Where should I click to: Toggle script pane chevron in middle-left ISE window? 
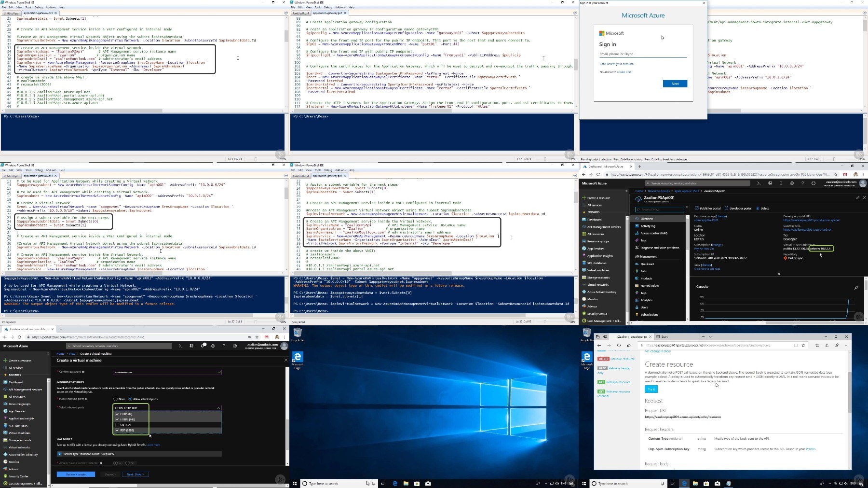coord(286,176)
